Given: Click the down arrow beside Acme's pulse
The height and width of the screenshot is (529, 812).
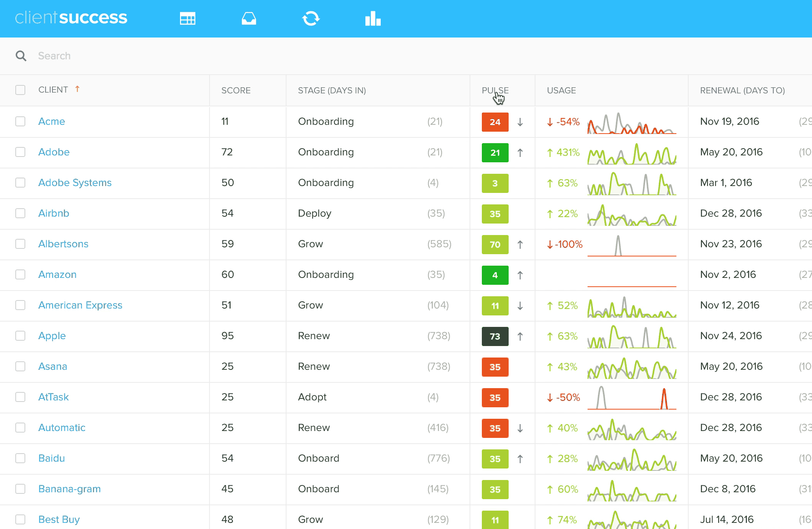Looking at the screenshot, I should 520,122.
